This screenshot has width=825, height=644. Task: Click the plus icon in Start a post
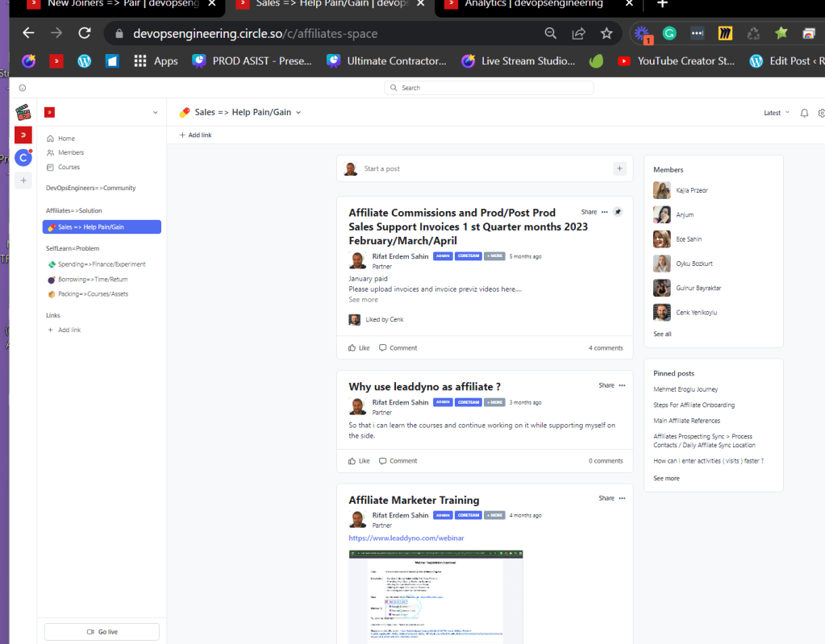click(x=620, y=168)
